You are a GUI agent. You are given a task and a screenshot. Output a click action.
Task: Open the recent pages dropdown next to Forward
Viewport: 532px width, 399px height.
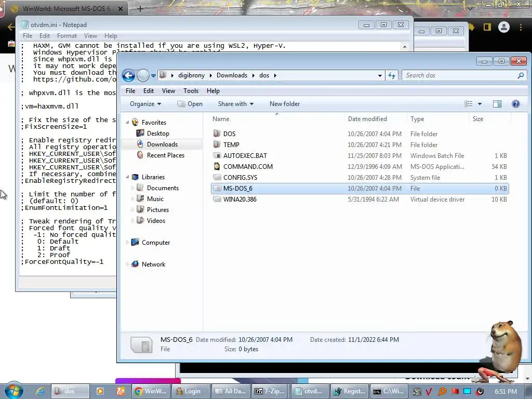(153, 75)
